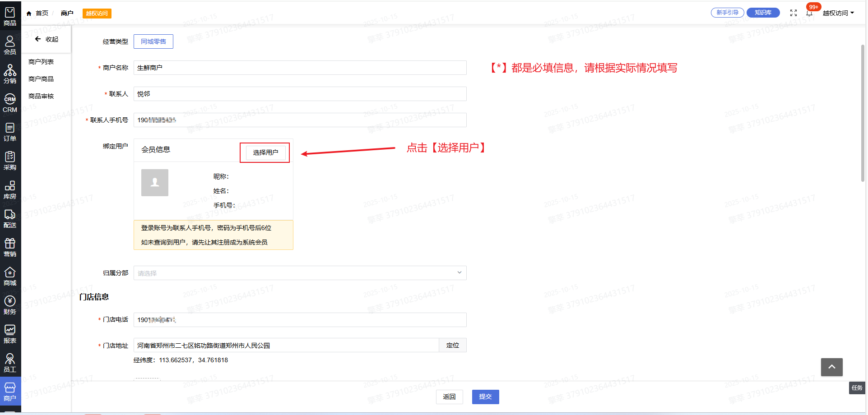
Task: Go to 分销 distribution module
Action: tap(10, 74)
